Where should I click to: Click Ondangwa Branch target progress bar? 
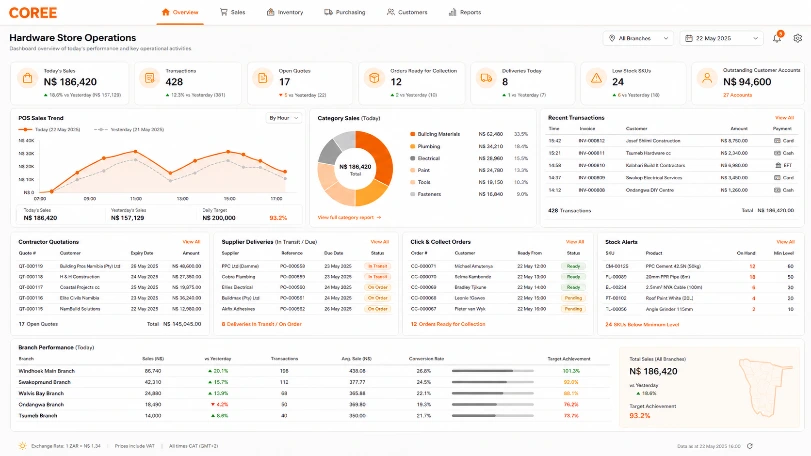pos(492,405)
